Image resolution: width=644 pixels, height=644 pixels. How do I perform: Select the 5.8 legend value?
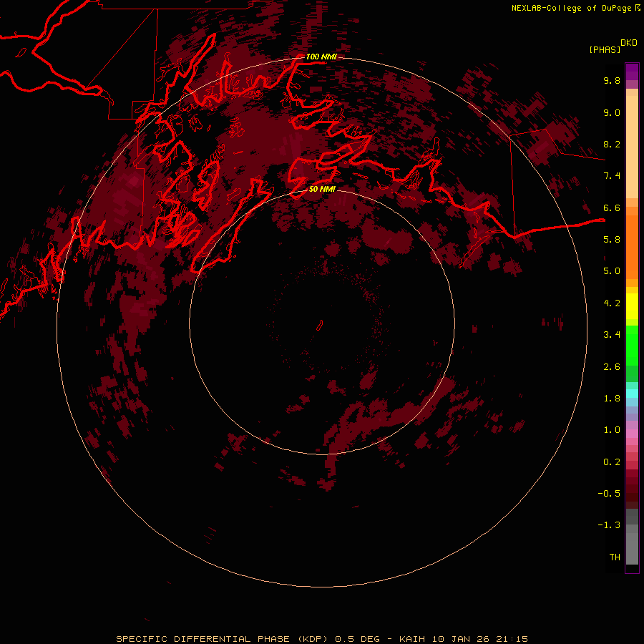(612, 240)
